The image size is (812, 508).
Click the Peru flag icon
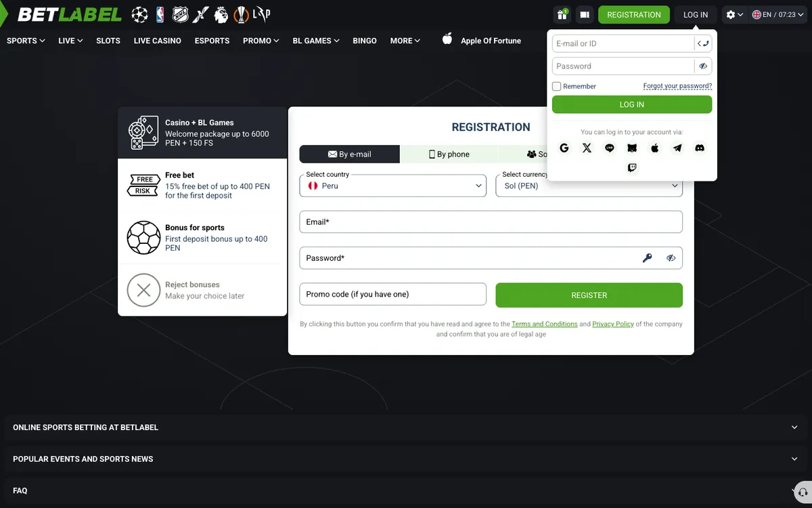click(313, 186)
